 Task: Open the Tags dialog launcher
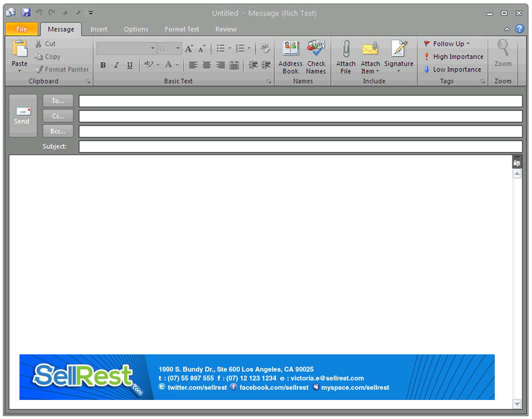(x=482, y=81)
